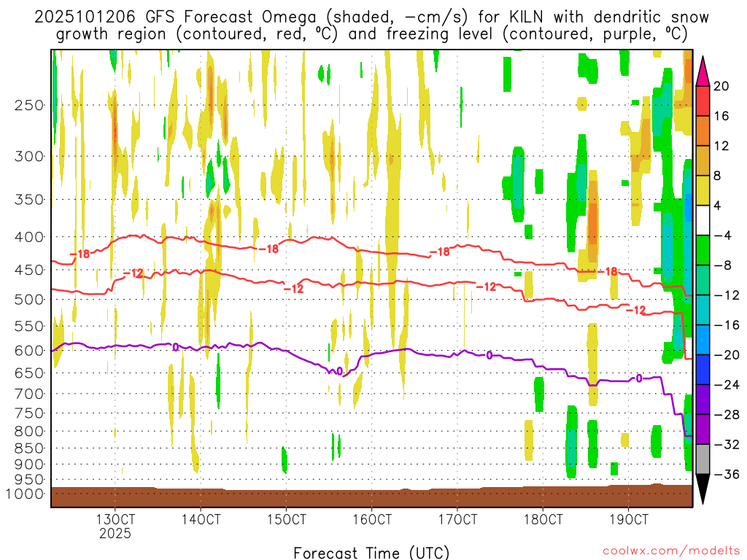
Task: Click the 900 pressure level label
Action: click(29, 464)
